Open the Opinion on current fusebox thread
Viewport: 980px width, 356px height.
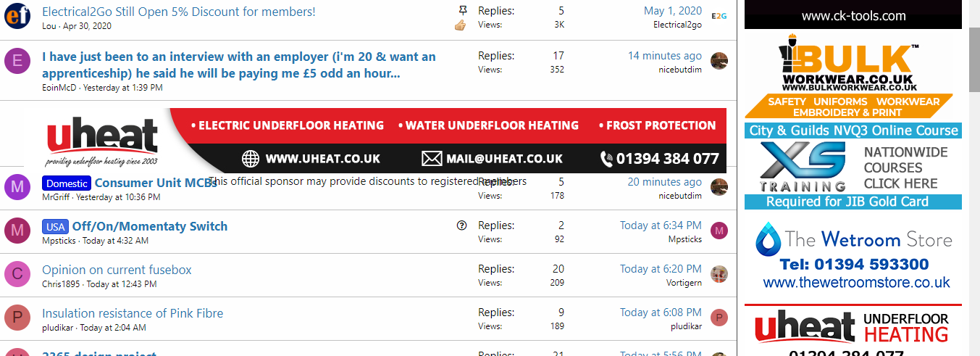pyautogui.click(x=117, y=270)
